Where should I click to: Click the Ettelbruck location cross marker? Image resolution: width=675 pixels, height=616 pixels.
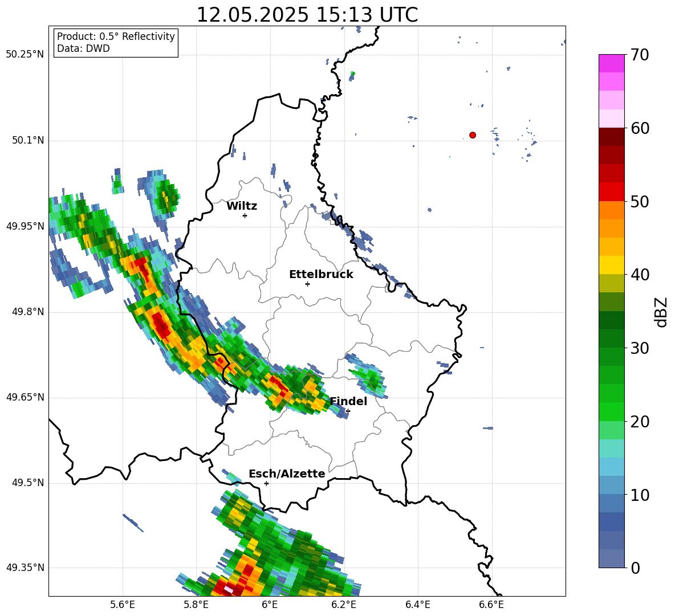[307, 284]
